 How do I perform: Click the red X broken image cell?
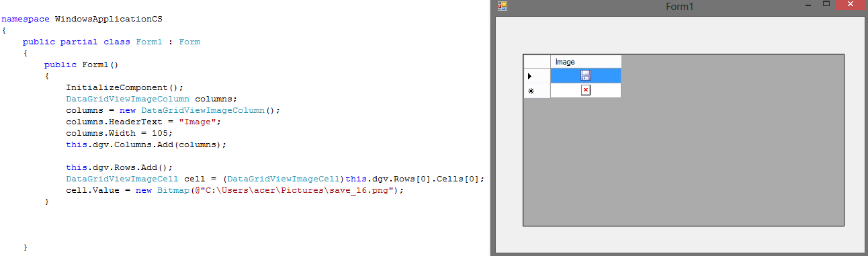pyautogui.click(x=586, y=90)
